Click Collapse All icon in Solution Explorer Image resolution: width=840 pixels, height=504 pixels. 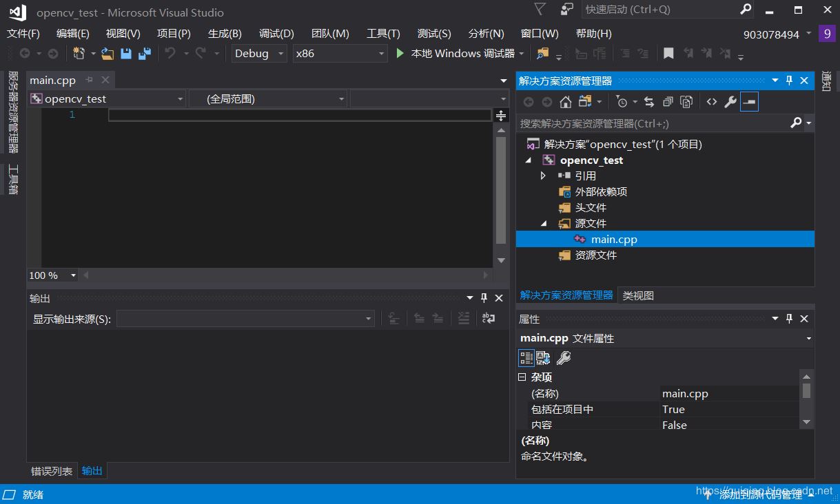coord(668,102)
